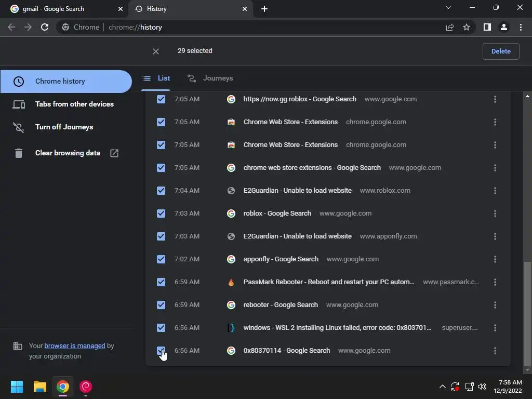The width and height of the screenshot is (532, 399).
Task: Open actions menu for E2Guardian www.roblox.com entry
Action: click(x=495, y=191)
